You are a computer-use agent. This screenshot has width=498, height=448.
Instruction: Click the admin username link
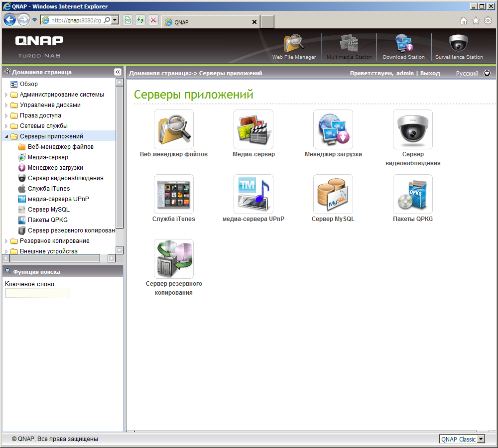click(x=405, y=73)
